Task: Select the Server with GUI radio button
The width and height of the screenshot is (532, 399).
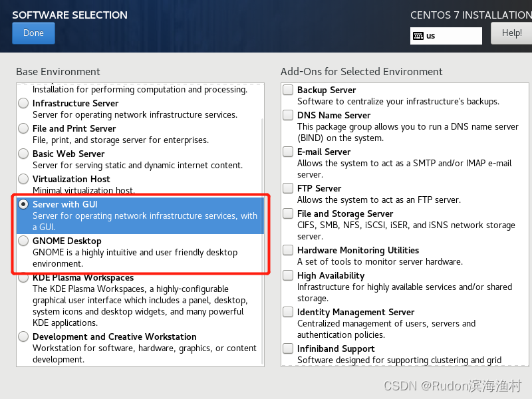Action: point(23,204)
